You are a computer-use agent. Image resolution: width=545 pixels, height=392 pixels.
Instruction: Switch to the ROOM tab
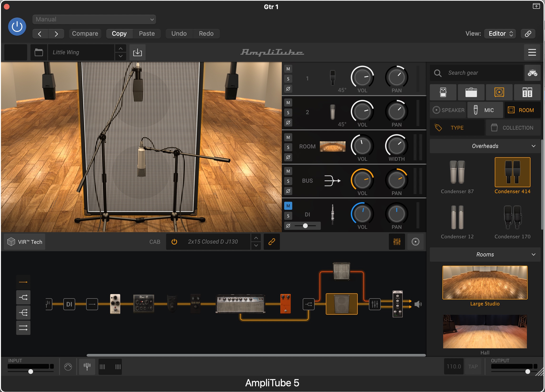[x=522, y=110]
